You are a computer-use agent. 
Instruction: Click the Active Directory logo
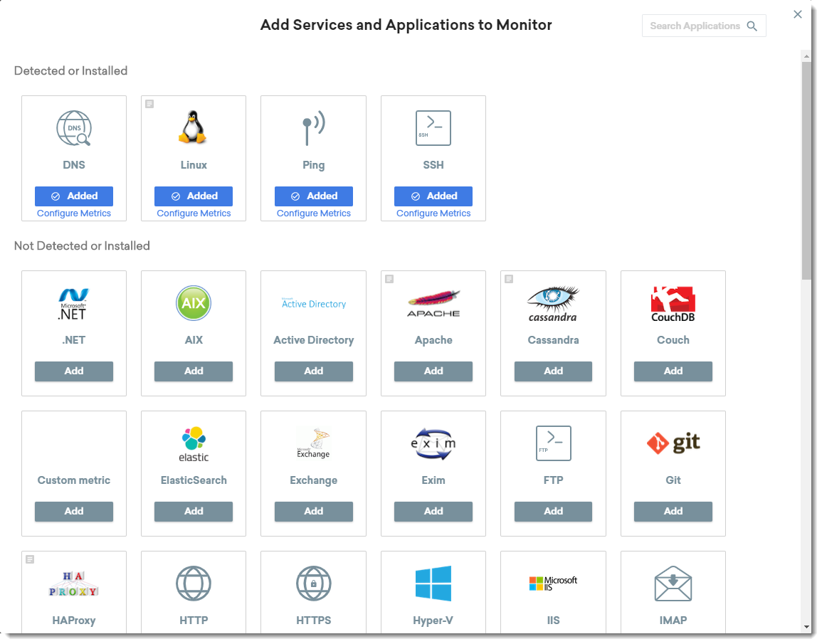[313, 303]
